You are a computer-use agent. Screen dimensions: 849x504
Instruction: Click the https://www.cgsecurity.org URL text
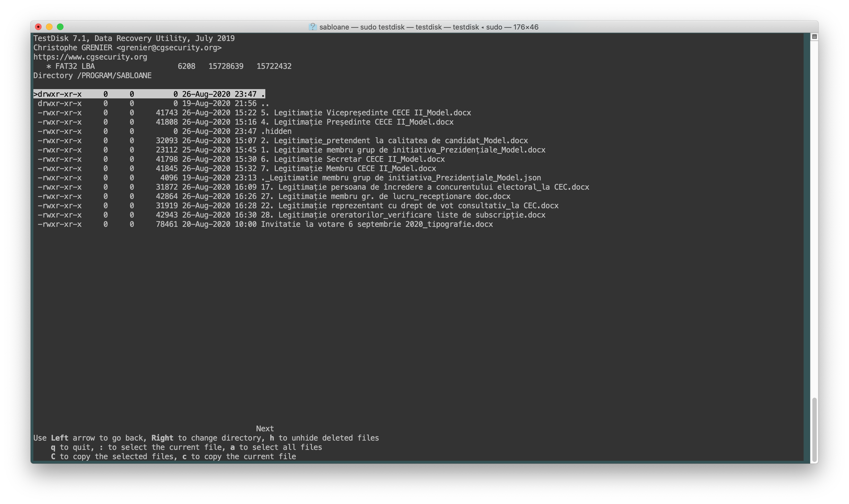(x=90, y=57)
